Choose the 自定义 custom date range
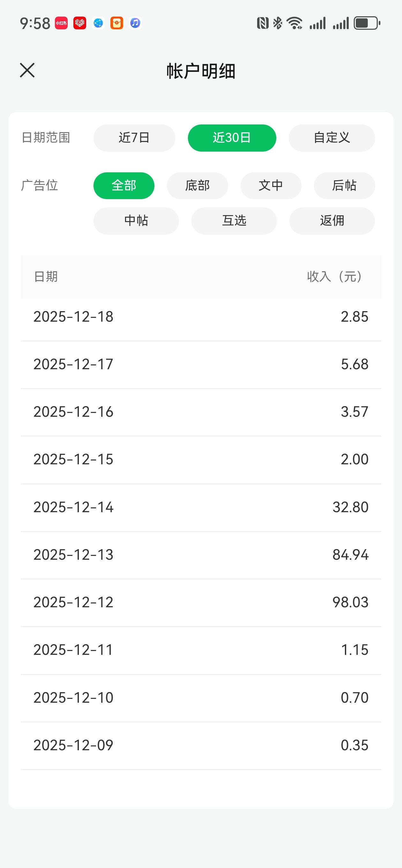Screen dimensions: 402x868 pyautogui.click(x=332, y=138)
